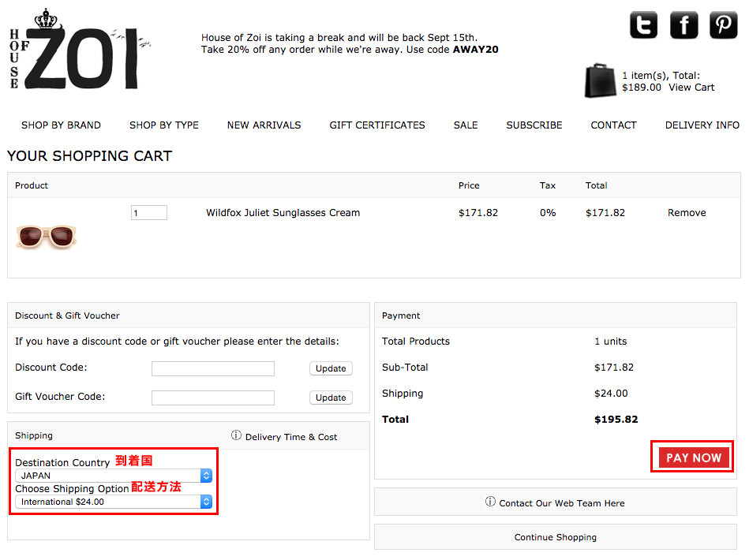Image resolution: width=749 pixels, height=560 pixels.
Task: Open the Subscribe page
Action: (x=534, y=125)
